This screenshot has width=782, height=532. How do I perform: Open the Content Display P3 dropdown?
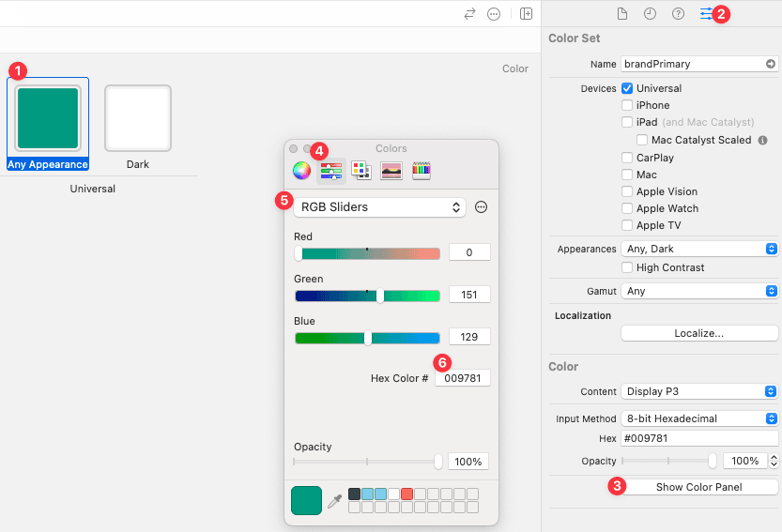(x=699, y=391)
